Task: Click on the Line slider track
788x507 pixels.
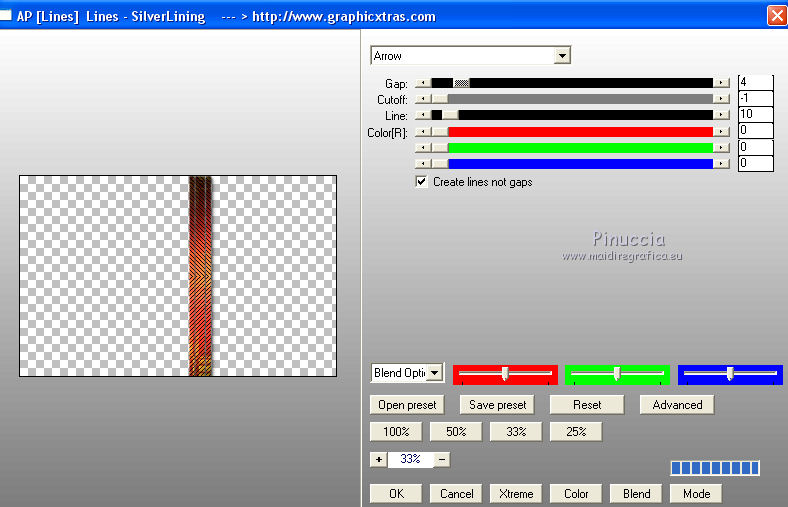Action: tap(572, 115)
